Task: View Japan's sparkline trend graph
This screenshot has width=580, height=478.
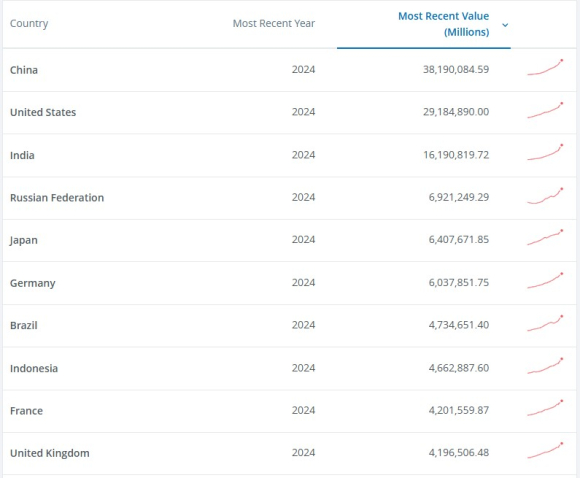Action: [545, 238]
